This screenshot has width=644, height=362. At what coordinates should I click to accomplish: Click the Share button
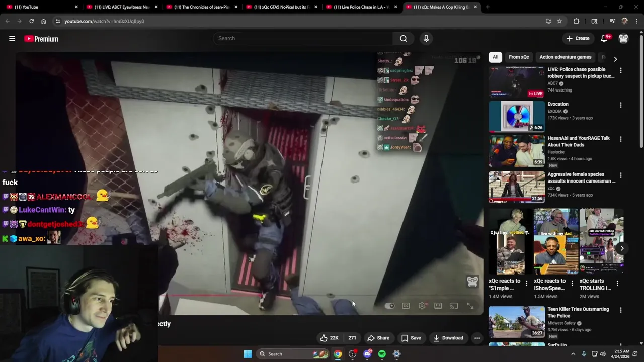(378, 338)
